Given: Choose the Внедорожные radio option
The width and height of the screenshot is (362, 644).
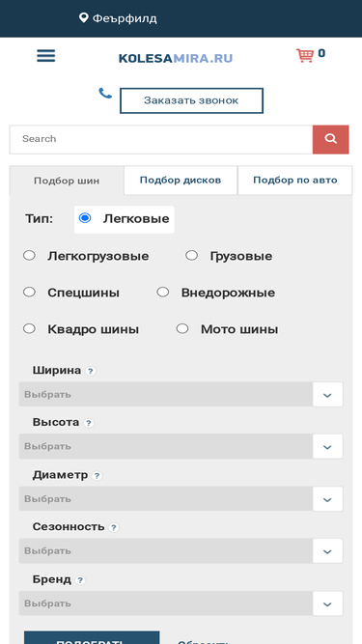Looking at the screenshot, I should (x=163, y=292).
